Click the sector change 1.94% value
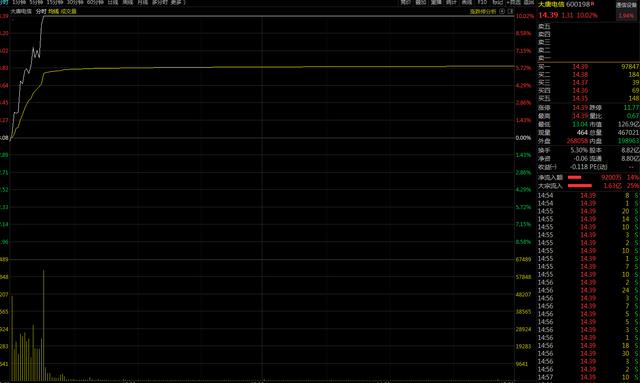Screen dimensions: 640x383 (x=626, y=16)
